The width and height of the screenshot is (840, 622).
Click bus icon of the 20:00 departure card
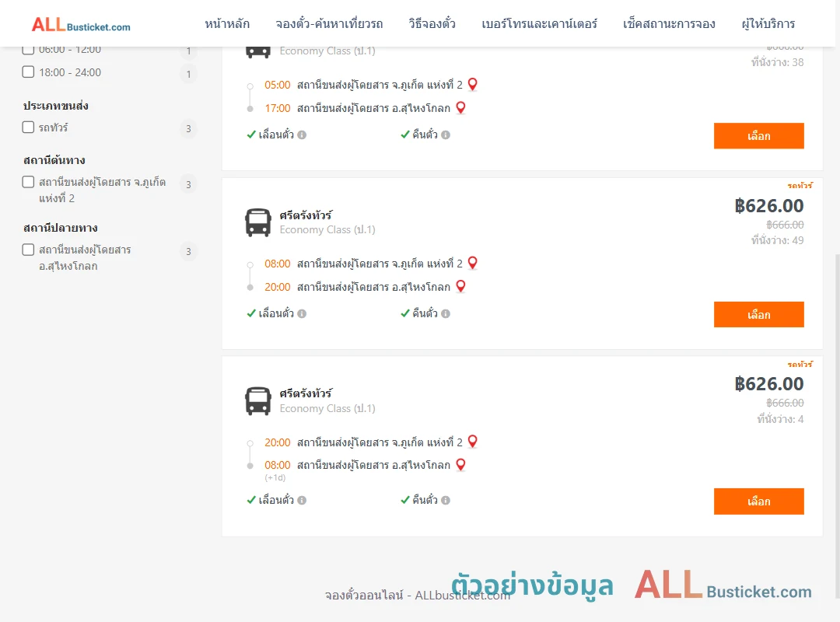257,401
